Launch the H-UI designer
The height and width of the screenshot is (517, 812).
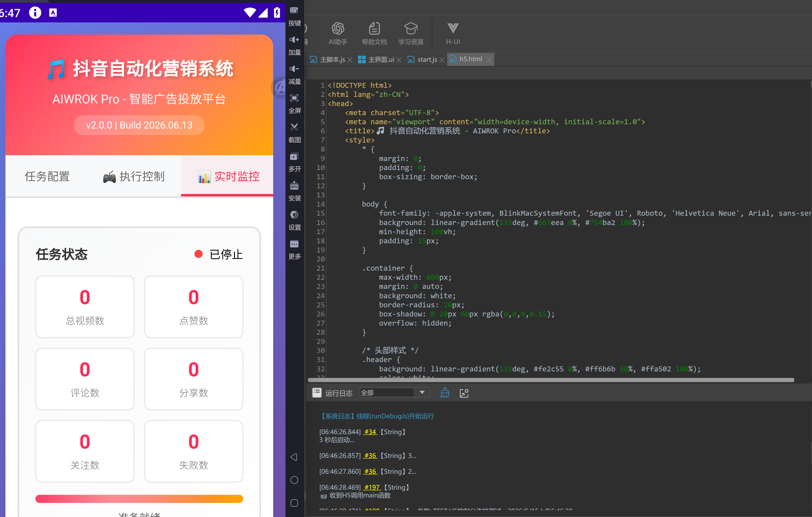tap(453, 33)
